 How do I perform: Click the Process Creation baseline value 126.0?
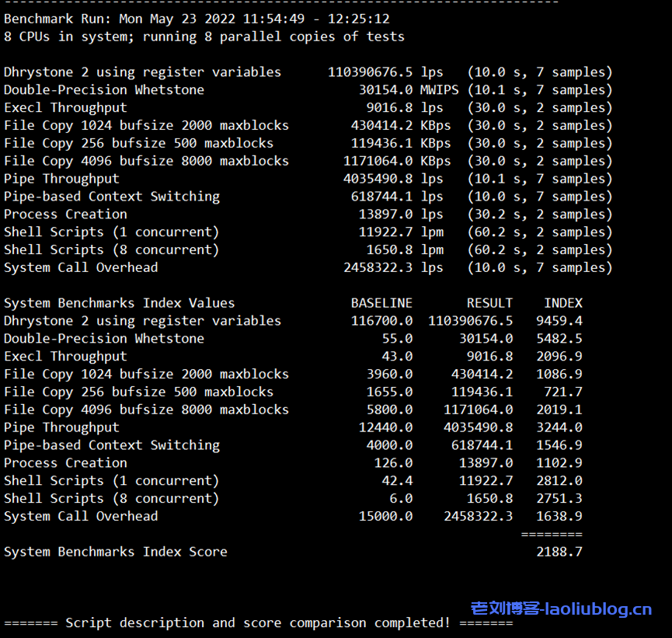click(393, 463)
